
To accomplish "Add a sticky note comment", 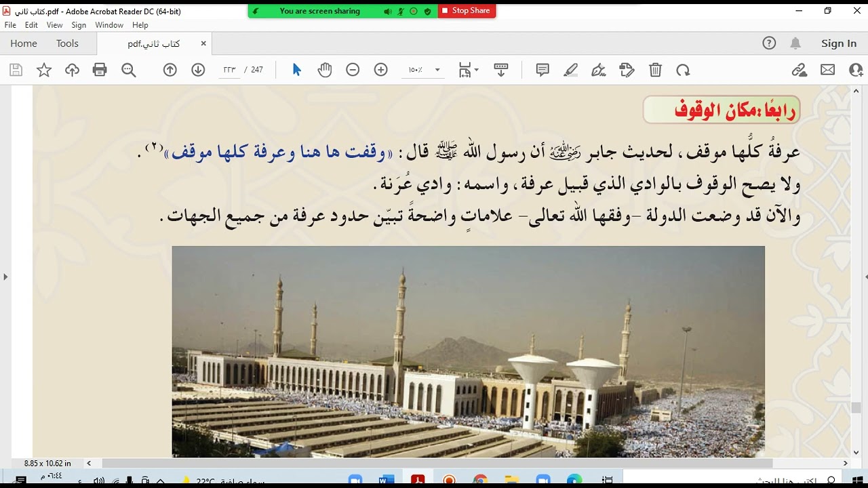I will 542,70.
